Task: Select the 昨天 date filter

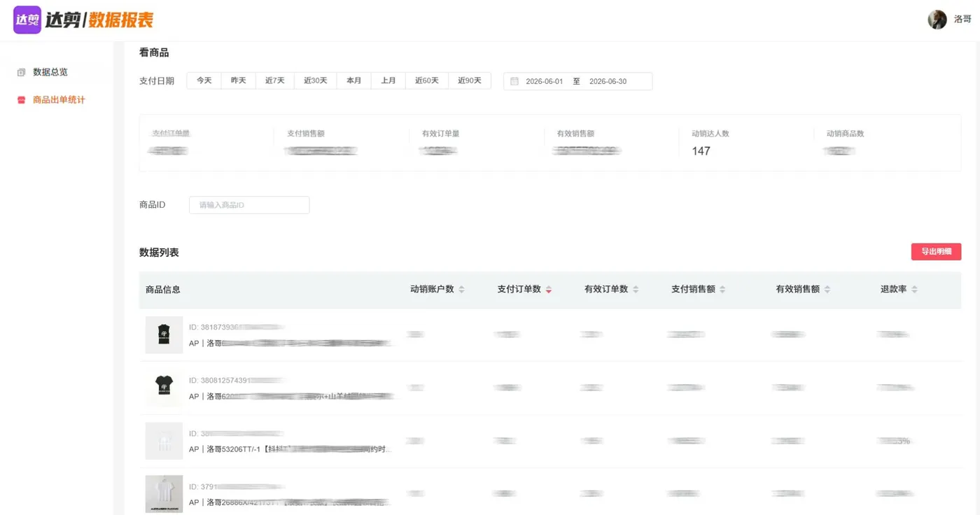Action: tap(239, 80)
